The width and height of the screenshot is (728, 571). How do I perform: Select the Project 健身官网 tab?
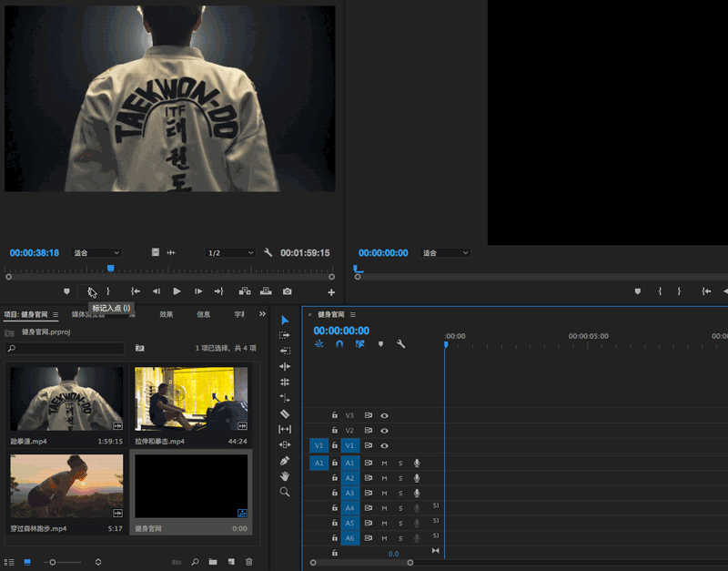click(x=26, y=314)
